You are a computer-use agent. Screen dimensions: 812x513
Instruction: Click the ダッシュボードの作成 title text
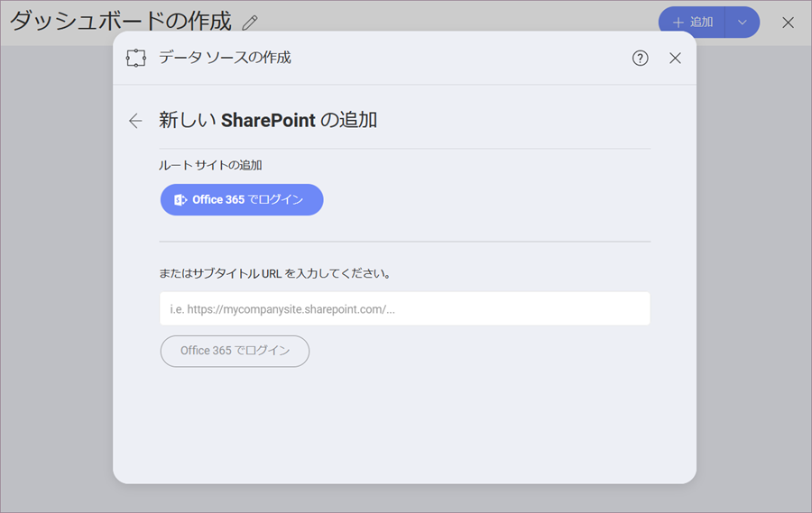pos(121,22)
